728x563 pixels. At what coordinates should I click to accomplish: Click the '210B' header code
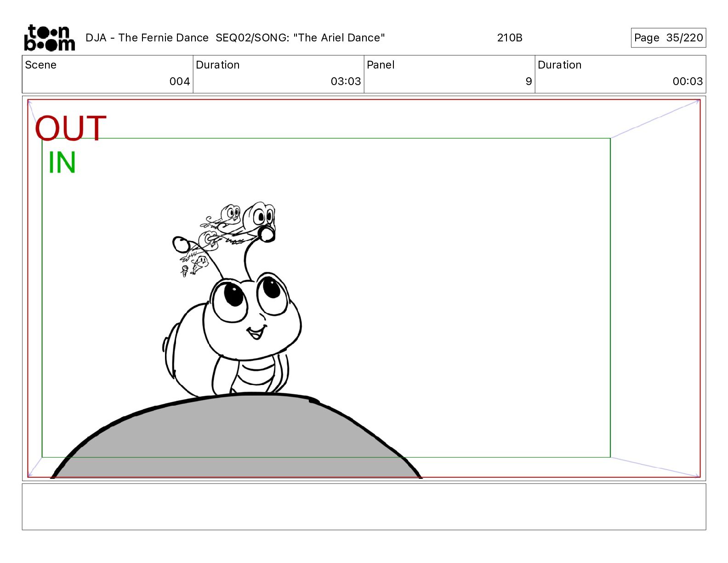[x=510, y=38]
